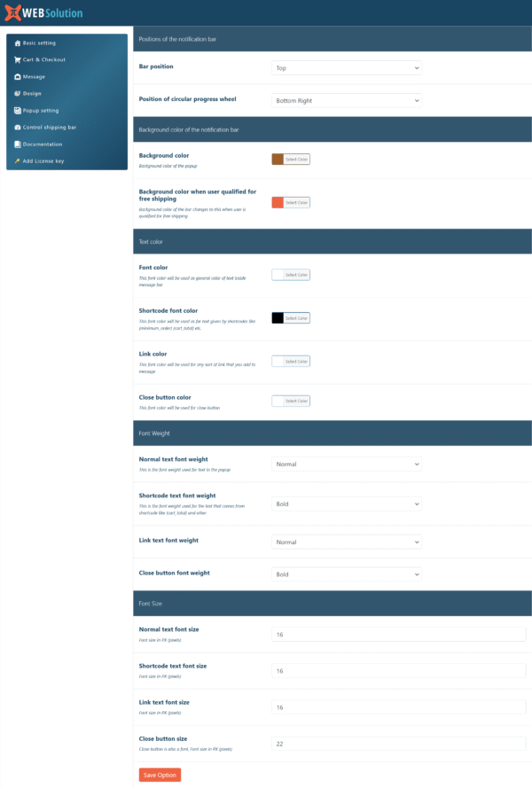Image resolution: width=532 pixels, height=788 pixels.
Task: Open the Bar position dropdown
Action: point(346,67)
